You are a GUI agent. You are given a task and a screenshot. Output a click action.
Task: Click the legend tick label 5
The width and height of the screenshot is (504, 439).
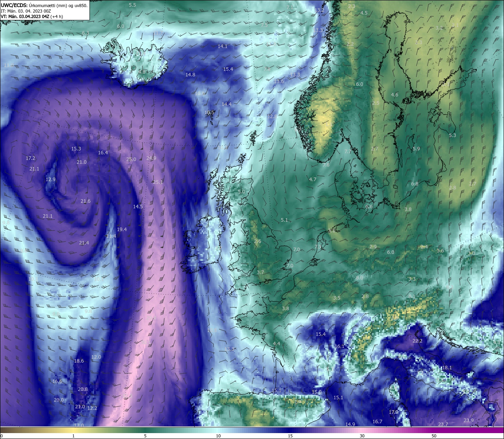[145, 436]
